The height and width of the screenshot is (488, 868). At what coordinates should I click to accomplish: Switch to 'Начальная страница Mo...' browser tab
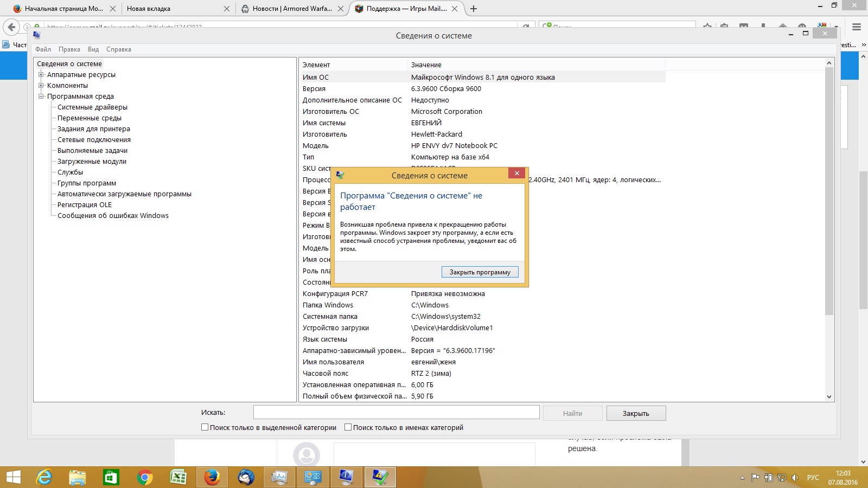click(x=64, y=9)
